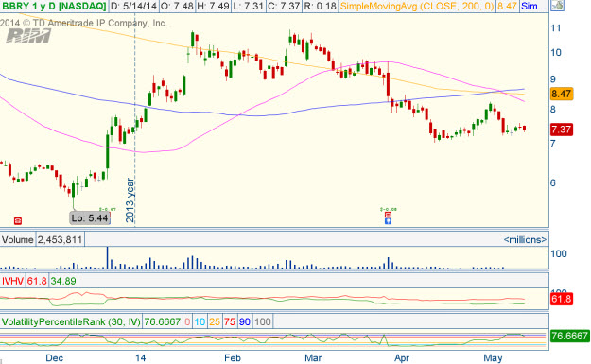Select the C: 7.37 close value
The height and width of the screenshot is (364, 591).
284,6
